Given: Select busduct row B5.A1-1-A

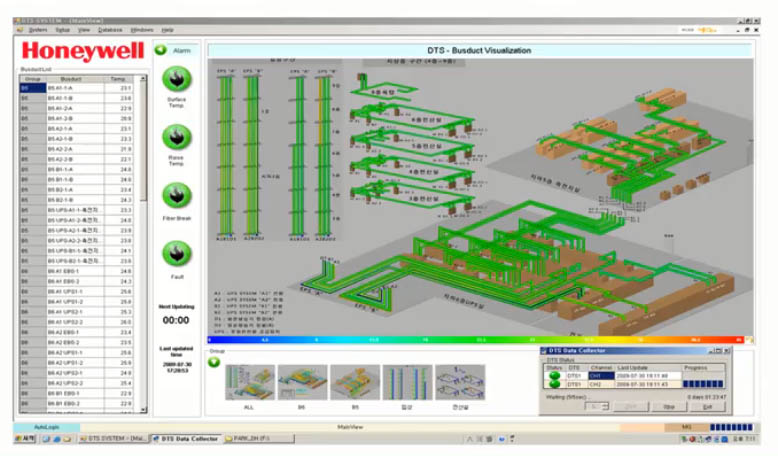Looking at the screenshot, I should tap(76, 88).
